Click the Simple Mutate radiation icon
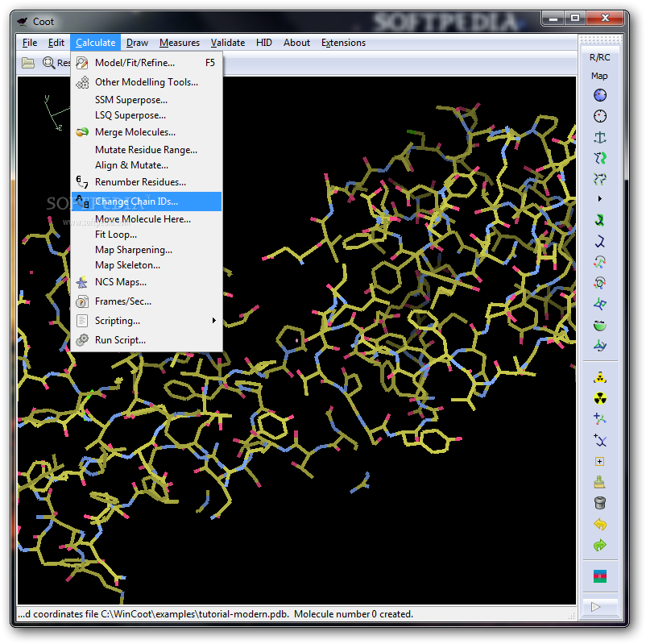 click(600, 398)
